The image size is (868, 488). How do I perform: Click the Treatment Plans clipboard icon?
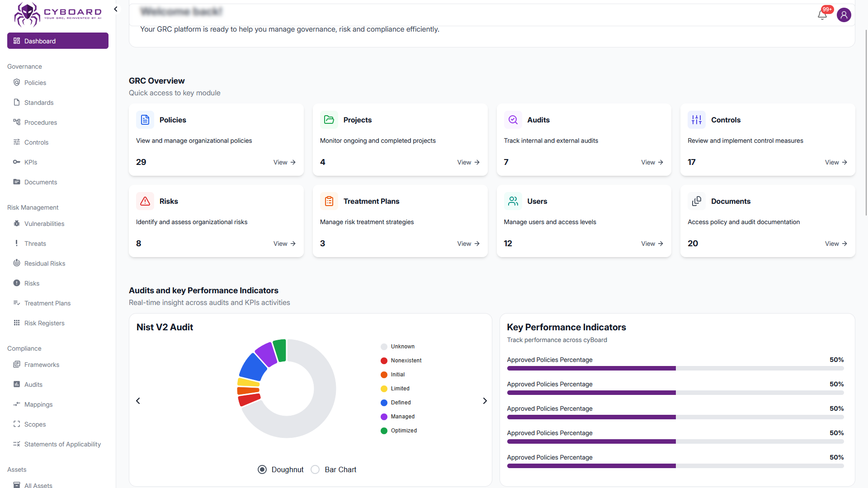[x=329, y=201]
